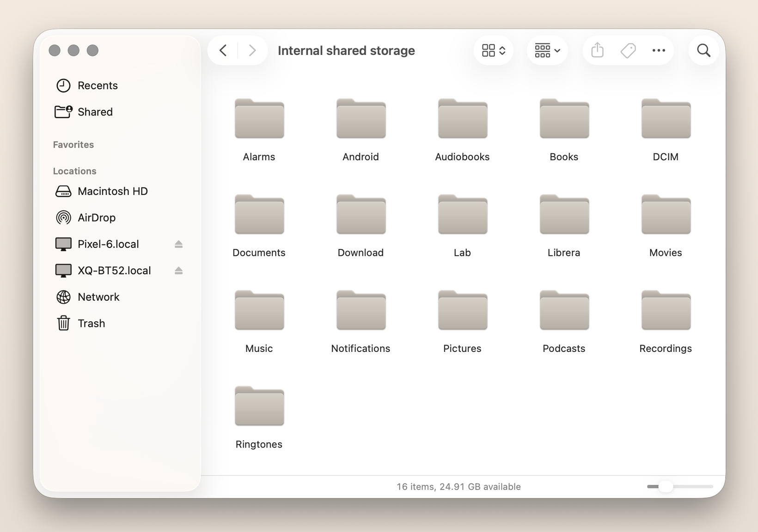Click the Internal shared storage window title
Viewport: 758px width, 532px height.
346,50
